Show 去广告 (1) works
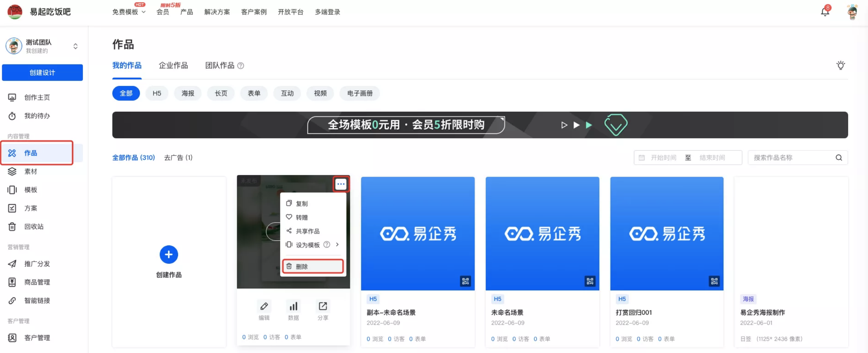 pos(178,158)
